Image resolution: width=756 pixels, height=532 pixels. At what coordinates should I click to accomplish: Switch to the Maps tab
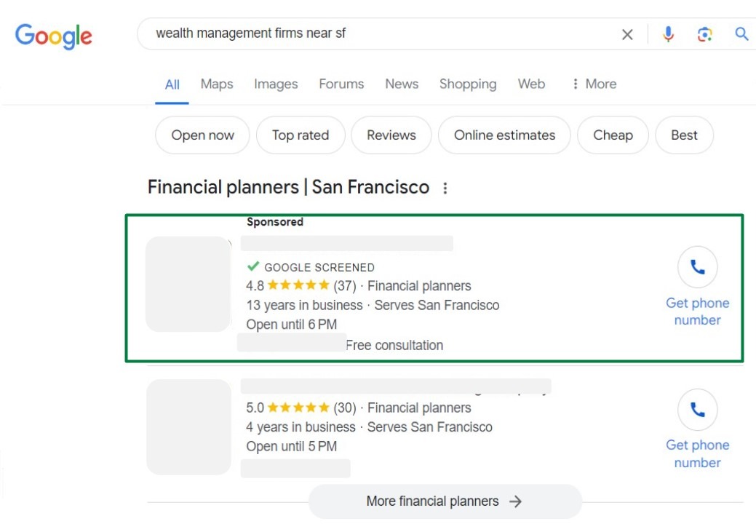[217, 84]
